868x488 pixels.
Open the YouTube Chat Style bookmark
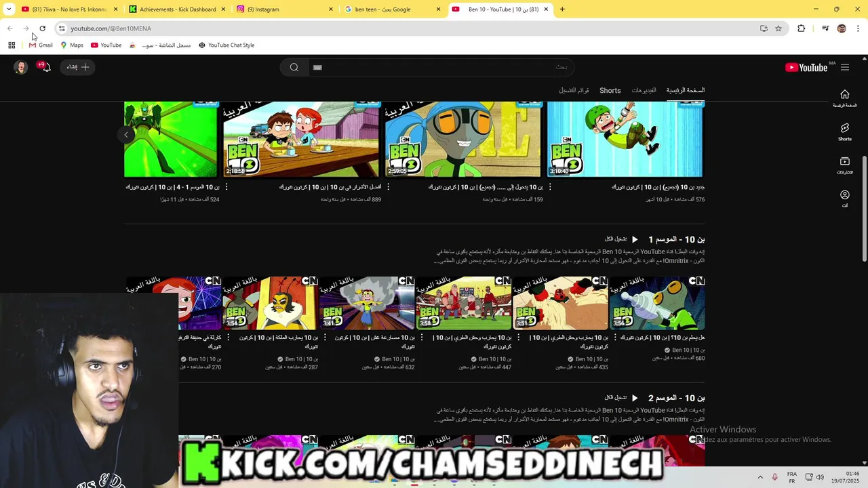coord(226,45)
